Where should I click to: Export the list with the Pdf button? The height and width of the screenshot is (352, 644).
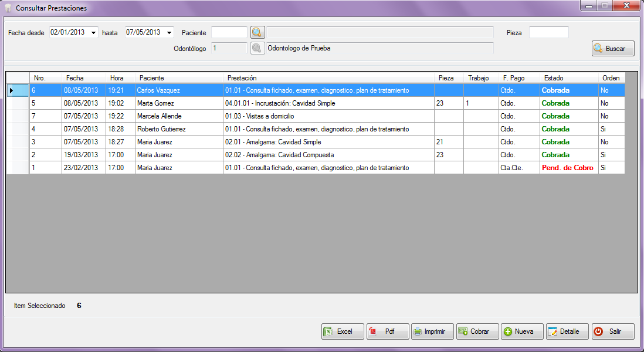tap(388, 331)
